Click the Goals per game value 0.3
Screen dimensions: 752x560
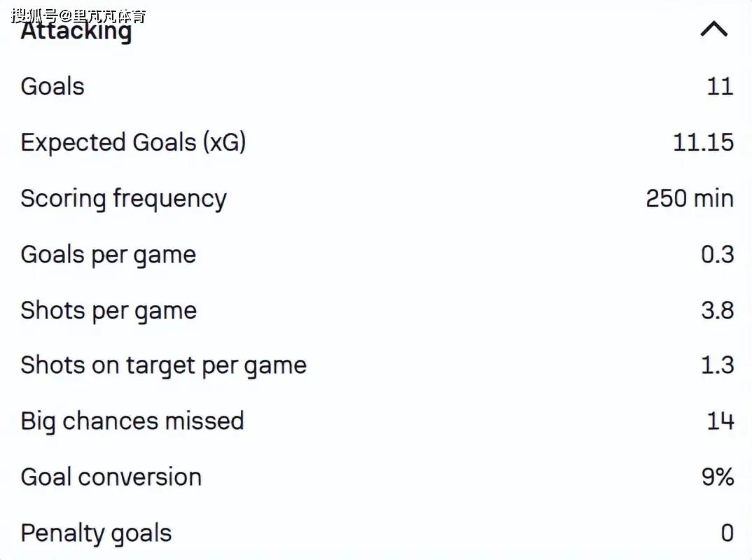click(718, 255)
